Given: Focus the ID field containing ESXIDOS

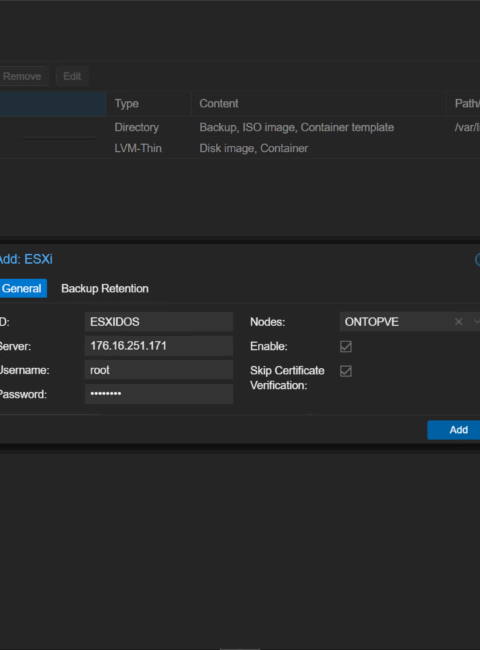Looking at the screenshot, I should point(159,322).
